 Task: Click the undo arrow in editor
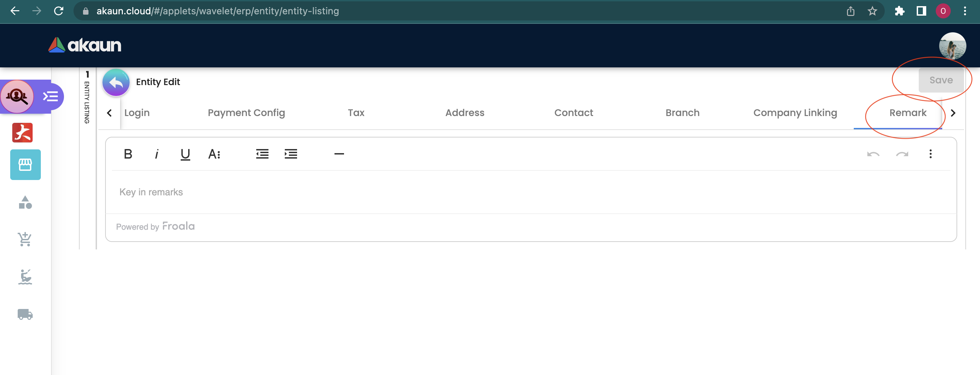(873, 154)
